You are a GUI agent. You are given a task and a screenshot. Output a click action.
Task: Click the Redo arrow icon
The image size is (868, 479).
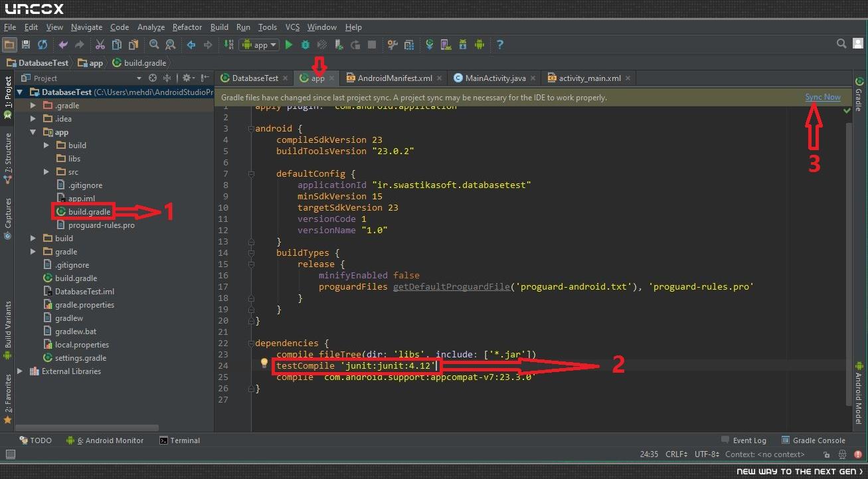79,45
